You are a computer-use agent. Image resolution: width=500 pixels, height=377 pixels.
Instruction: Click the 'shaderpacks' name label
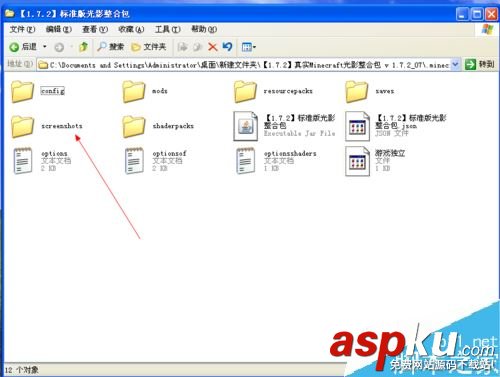173,126
